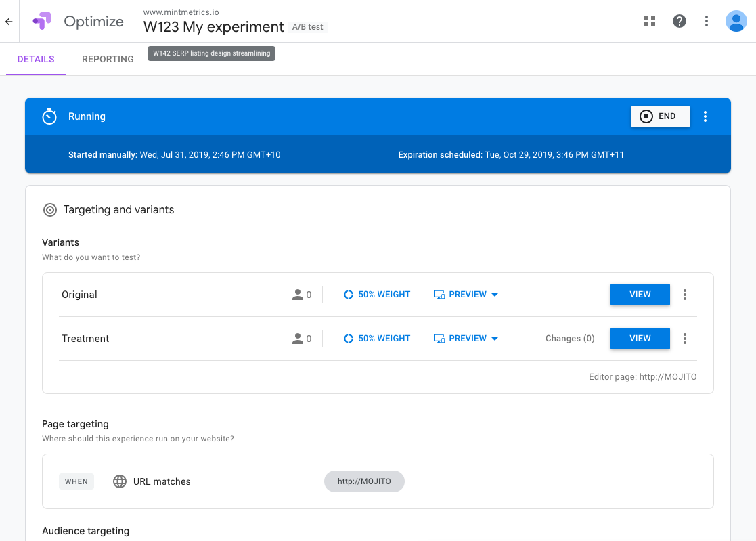The image size is (756, 541).
Task: Open the top-right overflow menu icon
Action: [706, 21]
